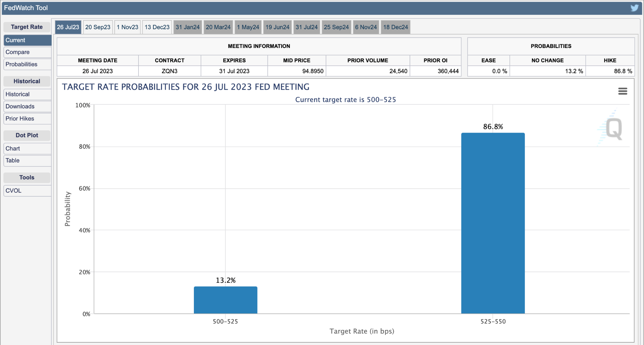Open the chart hamburger menu
The image size is (644, 345).
pos(623,91)
